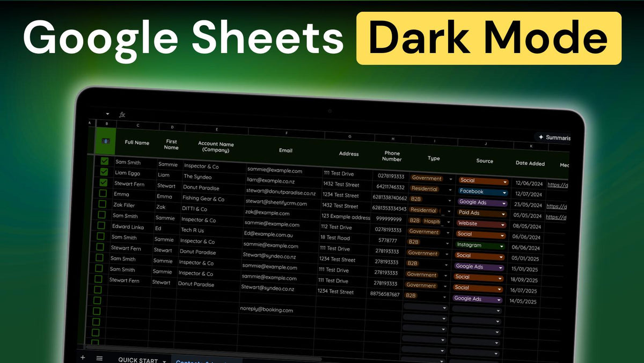Select The Syndeo company cell

[197, 177]
